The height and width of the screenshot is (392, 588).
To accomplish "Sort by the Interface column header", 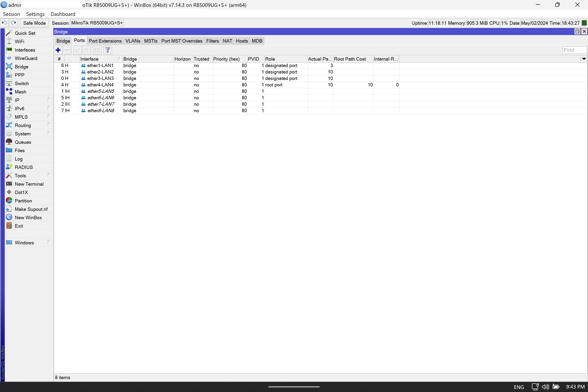I will pyautogui.click(x=101, y=59).
